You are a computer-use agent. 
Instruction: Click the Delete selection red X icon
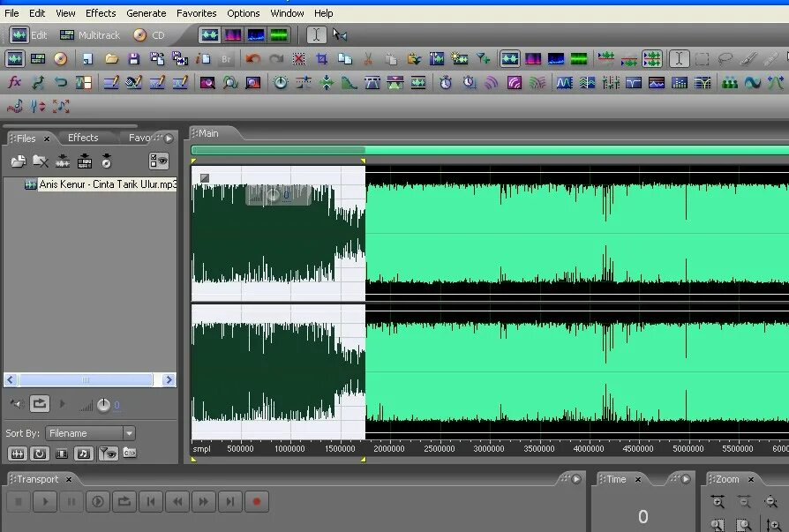[299, 59]
